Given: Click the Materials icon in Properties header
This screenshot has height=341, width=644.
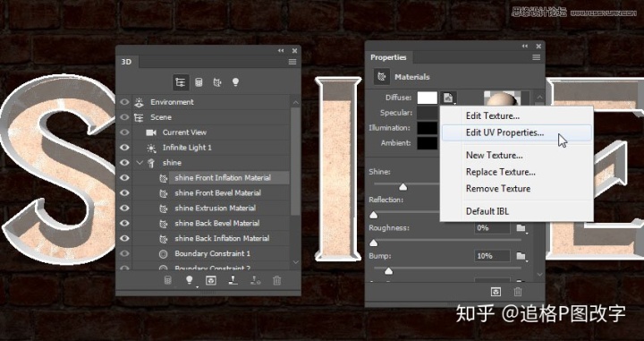Looking at the screenshot, I should tap(382, 77).
